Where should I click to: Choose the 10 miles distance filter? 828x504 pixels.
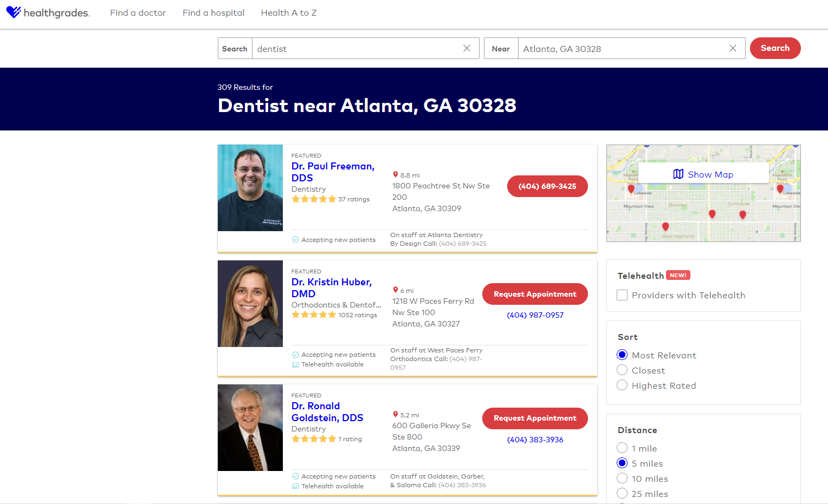(622, 478)
